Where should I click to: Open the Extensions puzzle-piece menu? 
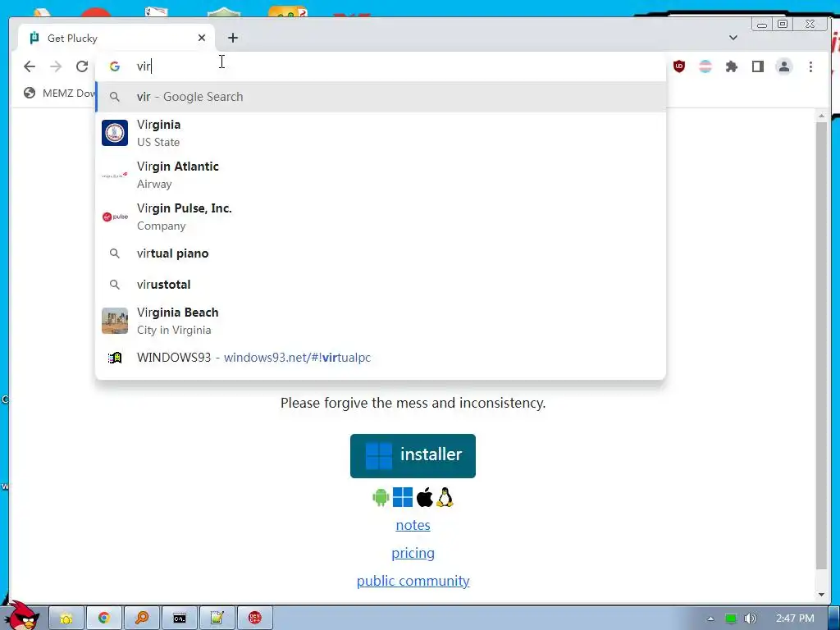(x=731, y=66)
